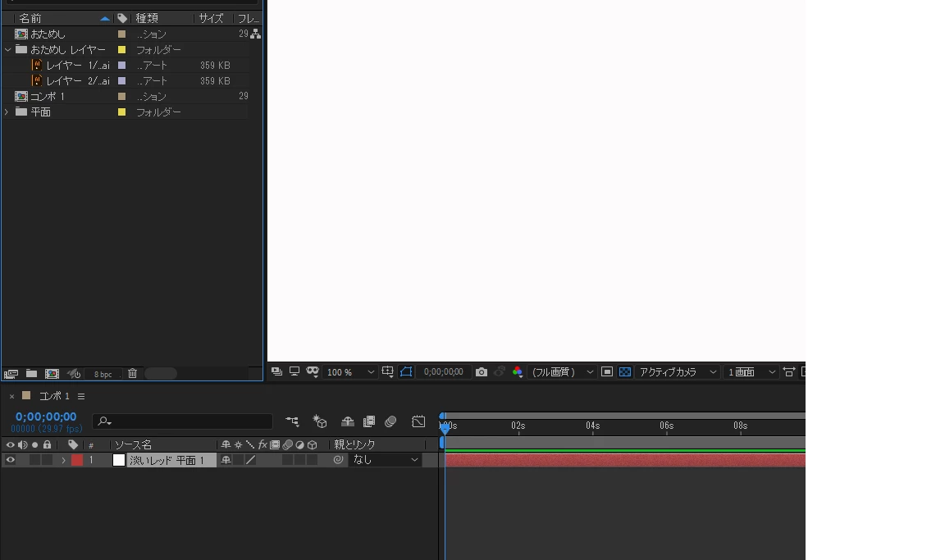Click the viewer timecode 0;00;00;00

444,372
